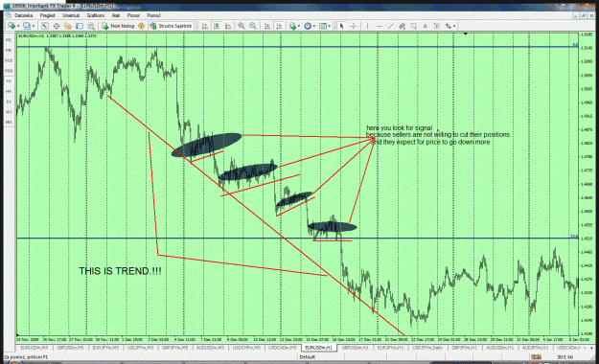The width and height of the screenshot is (599, 364).
Task: Expand the Templates dropdown arrow
Action: tap(330, 26)
